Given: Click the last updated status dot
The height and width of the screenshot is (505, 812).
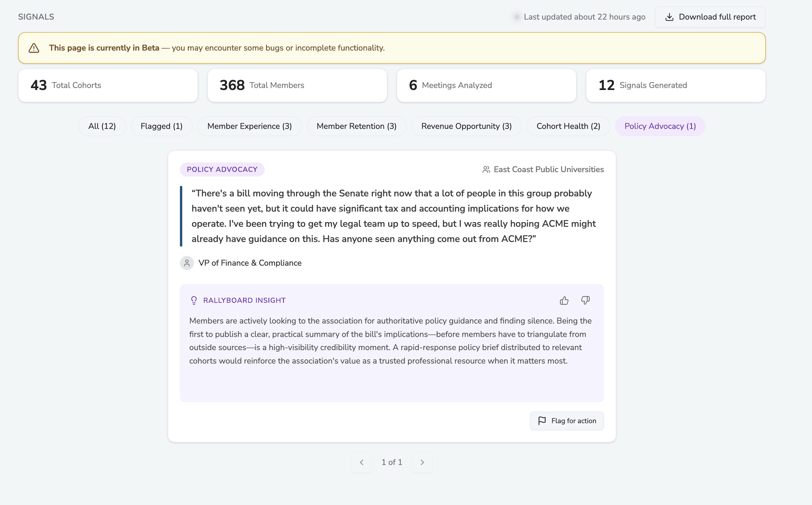Looking at the screenshot, I should [517, 17].
